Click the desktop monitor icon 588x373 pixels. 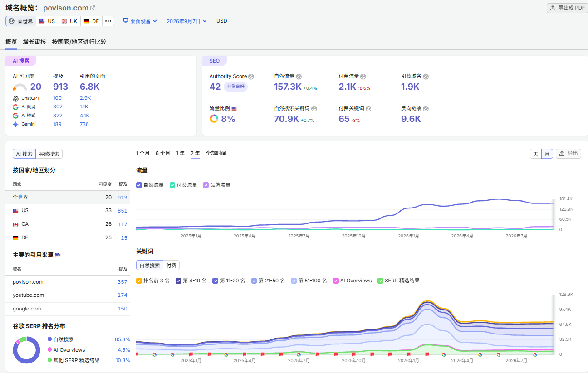(126, 21)
